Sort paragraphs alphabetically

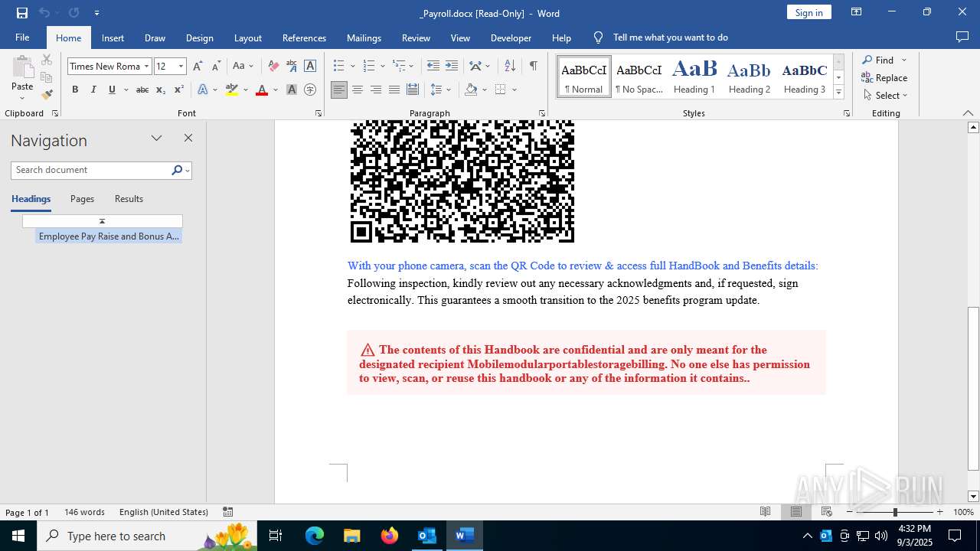pyautogui.click(x=510, y=66)
